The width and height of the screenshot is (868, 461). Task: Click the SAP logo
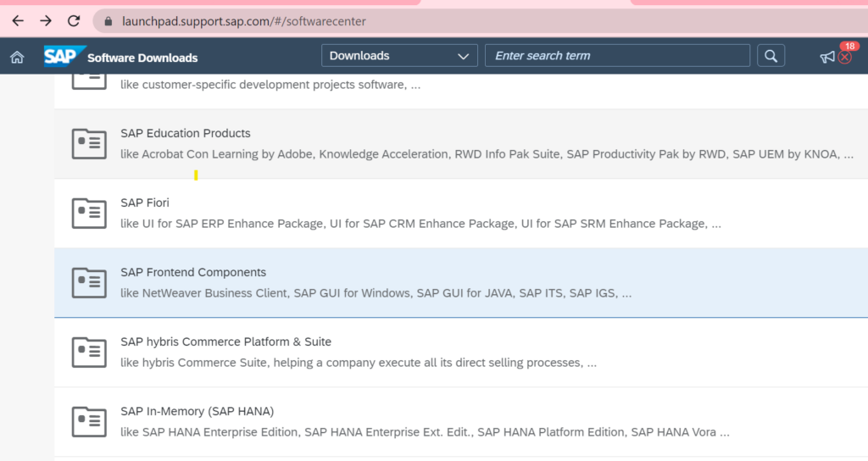coord(64,56)
